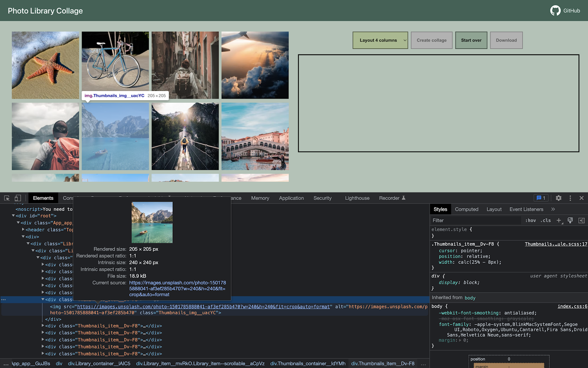
Task: Toggle the .cls element classes panel
Action: tap(546, 220)
